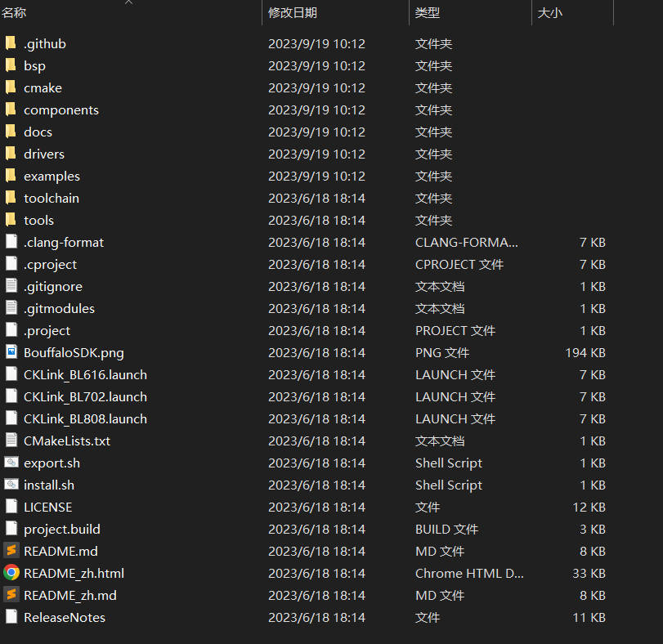The height and width of the screenshot is (644, 663).
Task: Click the drivers folder icon
Action: tap(11, 154)
